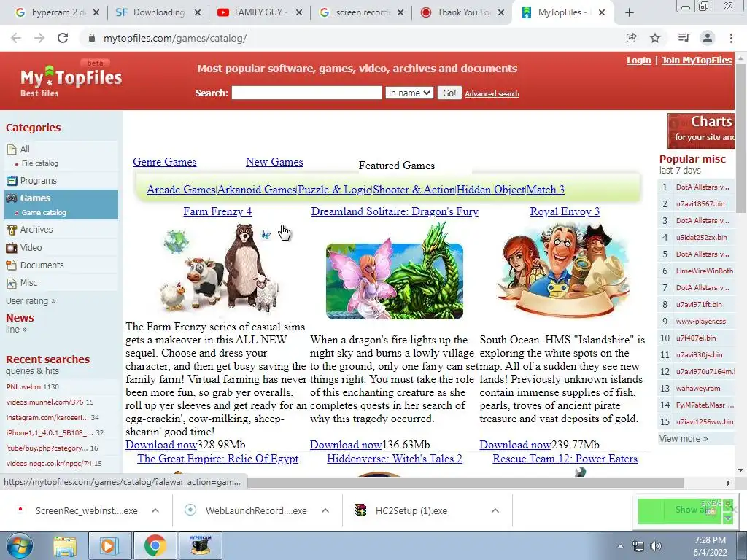Click in the site Search text field
The image size is (747, 560).
click(306, 93)
